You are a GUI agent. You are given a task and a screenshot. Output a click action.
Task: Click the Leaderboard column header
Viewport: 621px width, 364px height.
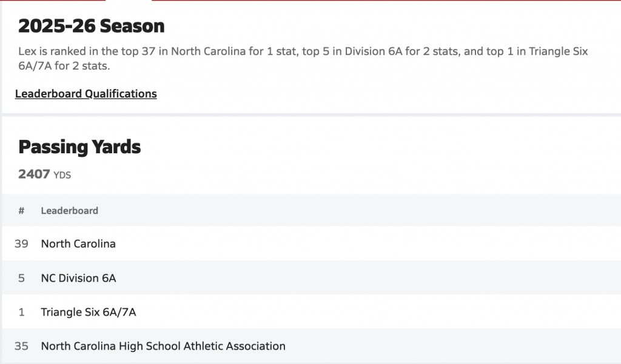(x=69, y=211)
